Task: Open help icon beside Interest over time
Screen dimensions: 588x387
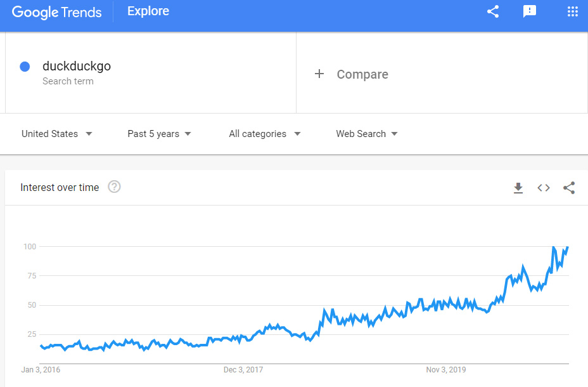Action: click(114, 187)
